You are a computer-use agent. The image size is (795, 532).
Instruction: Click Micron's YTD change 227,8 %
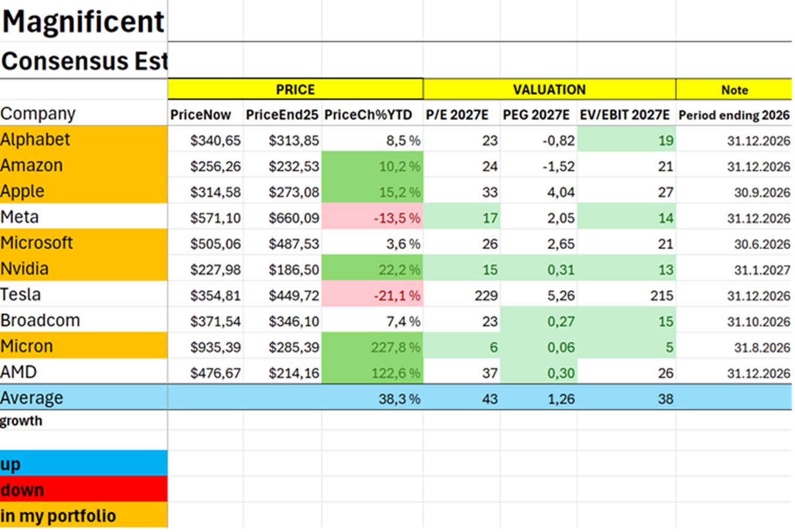[372, 346]
